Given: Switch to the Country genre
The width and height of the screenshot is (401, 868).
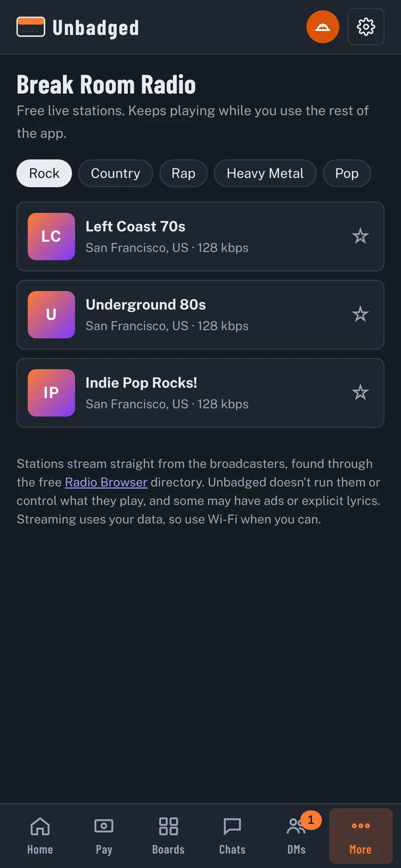Looking at the screenshot, I should click(x=116, y=173).
